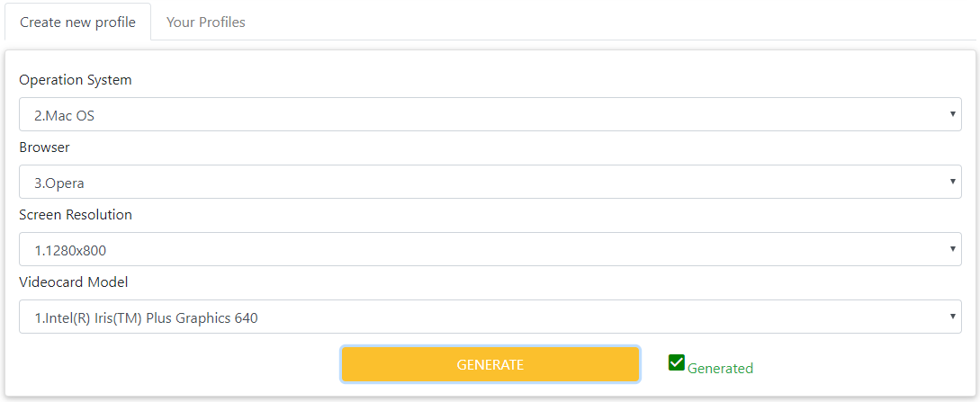Click the selected value 3.Opera
Viewport: 980px width, 402px height.
(x=59, y=183)
